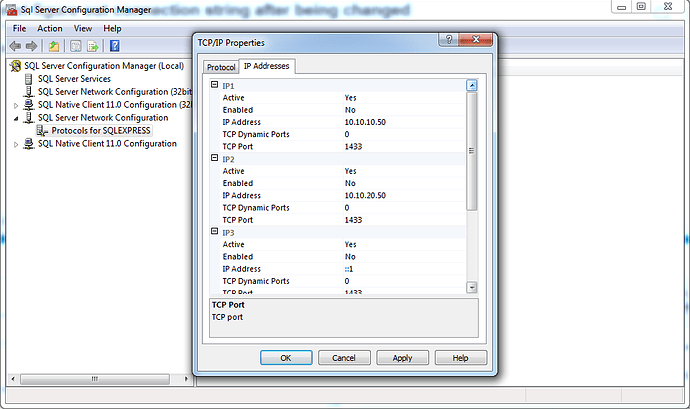690x409 pixels.
Task: Minimize the Sql Server Configuration Manager window
Action: [621, 7]
